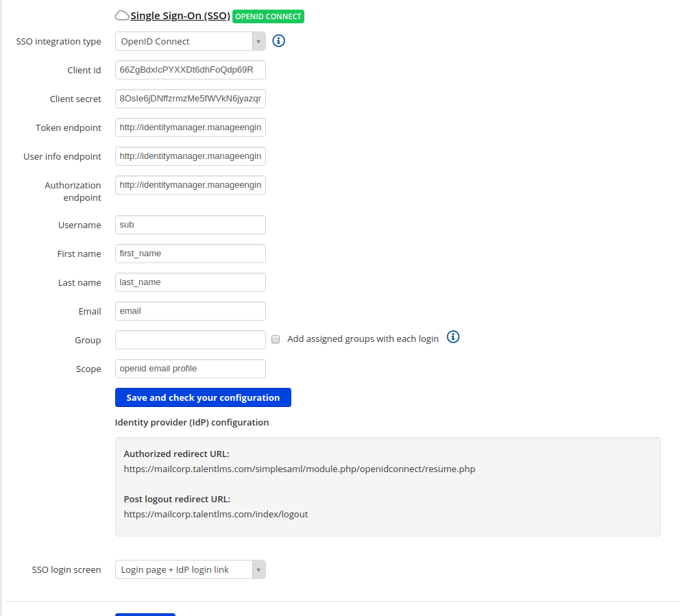Click the cloud icon beside Single Sign-On
The image size is (680, 616).
click(x=122, y=16)
